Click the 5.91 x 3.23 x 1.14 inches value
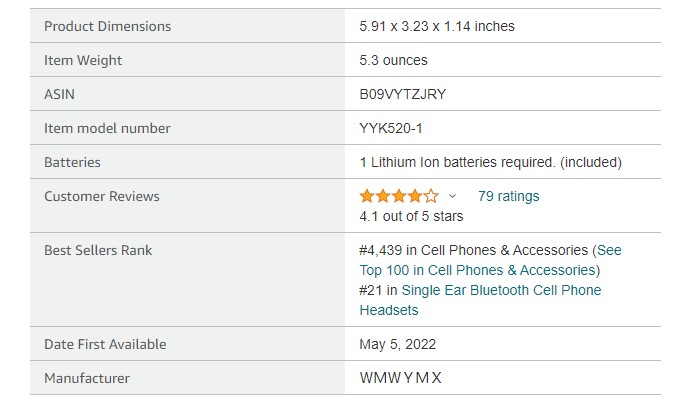 (x=437, y=26)
